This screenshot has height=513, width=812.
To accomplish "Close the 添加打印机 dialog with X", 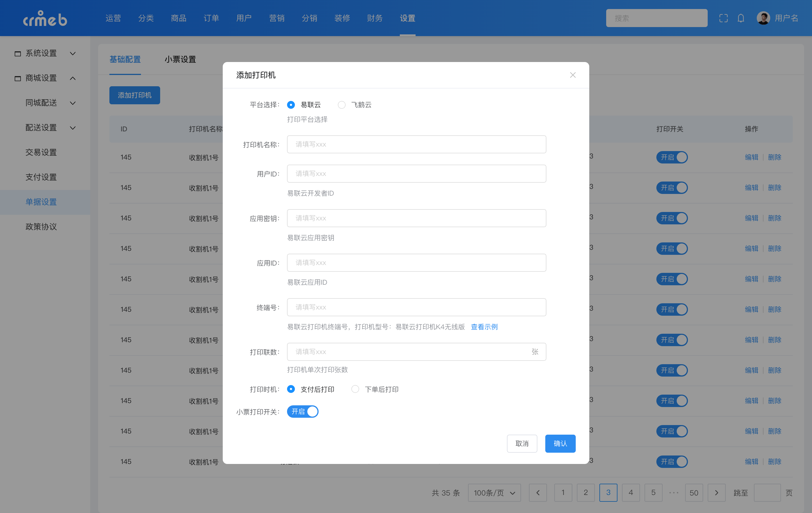I will [x=573, y=75].
